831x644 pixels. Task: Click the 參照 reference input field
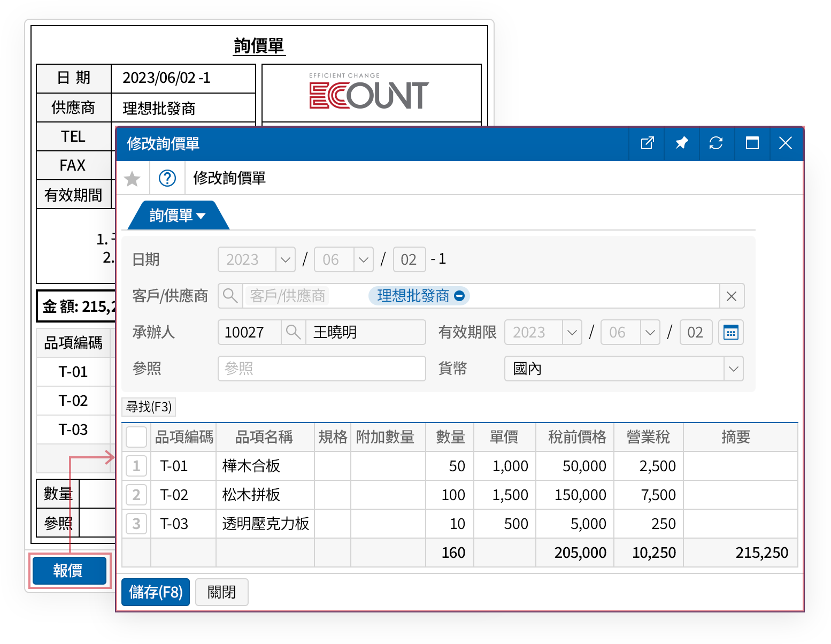[x=321, y=369]
